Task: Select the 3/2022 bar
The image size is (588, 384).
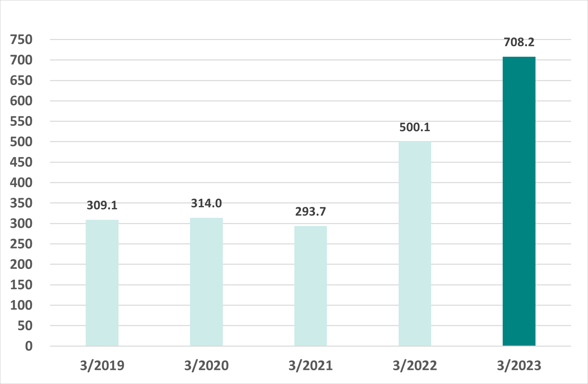Action: 415,244
